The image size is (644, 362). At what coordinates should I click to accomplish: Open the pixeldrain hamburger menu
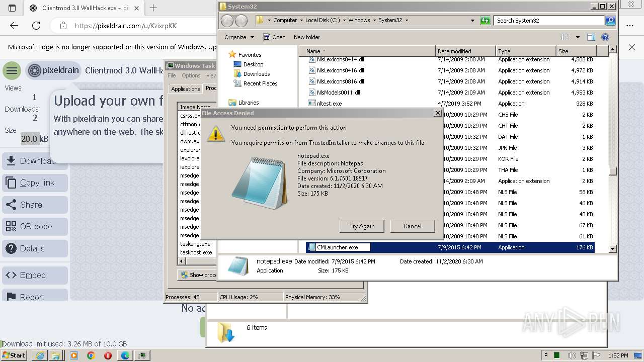point(12,70)
